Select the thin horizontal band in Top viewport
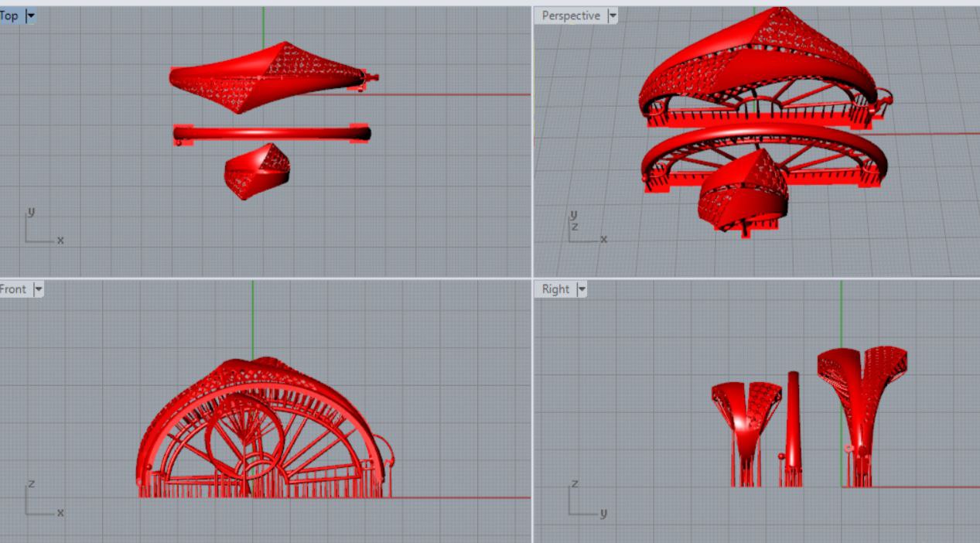This screenshot has height=543, width=980. 271,134
